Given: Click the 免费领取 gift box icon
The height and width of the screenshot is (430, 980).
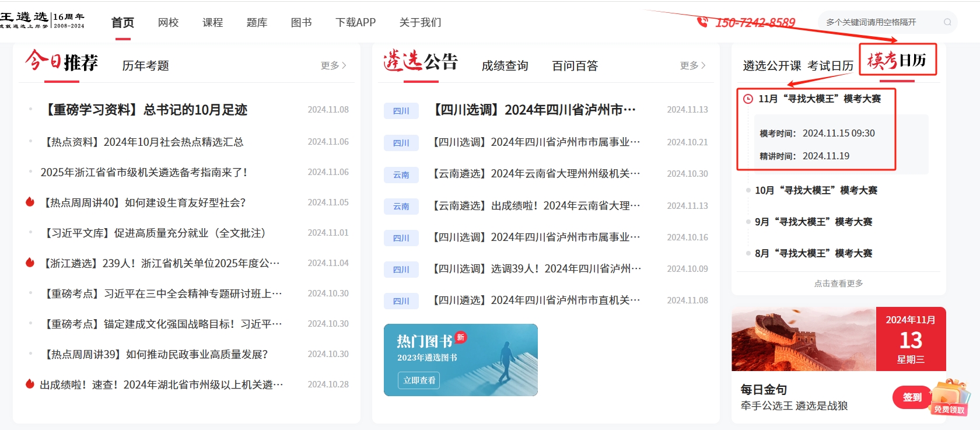Looking at the screenshot, I should coord(949,397).
